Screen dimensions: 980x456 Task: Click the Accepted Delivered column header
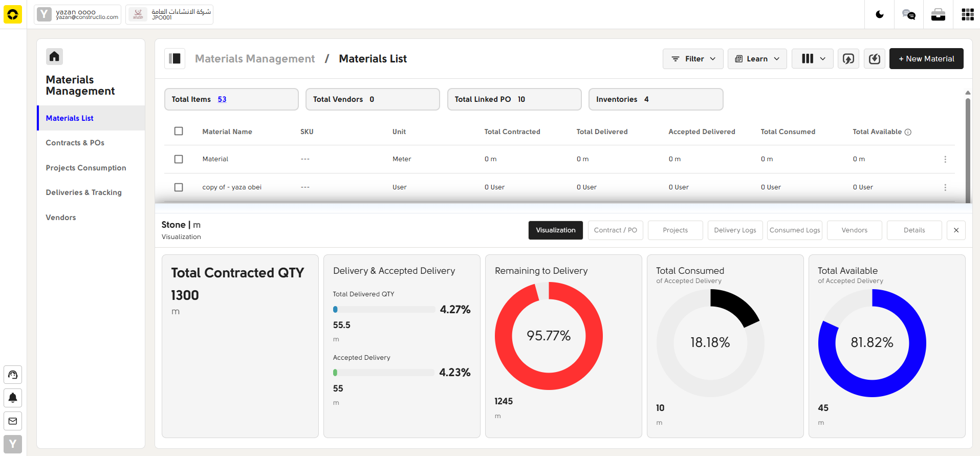(702, 132)
